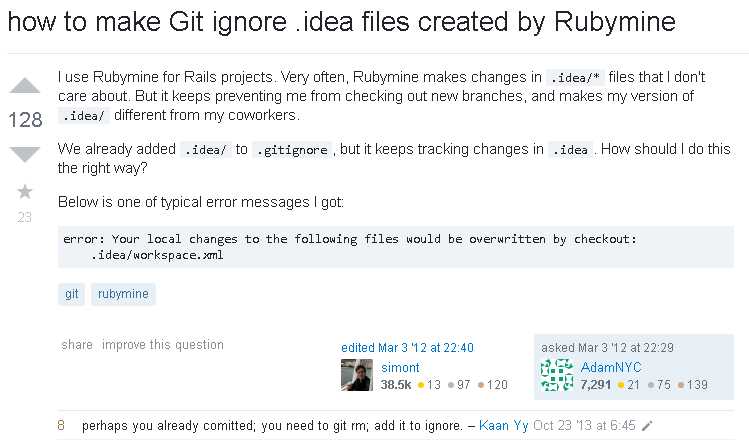Open the question title about Git ignoring .idea
The image size is (749, 445).
[341, 20]
